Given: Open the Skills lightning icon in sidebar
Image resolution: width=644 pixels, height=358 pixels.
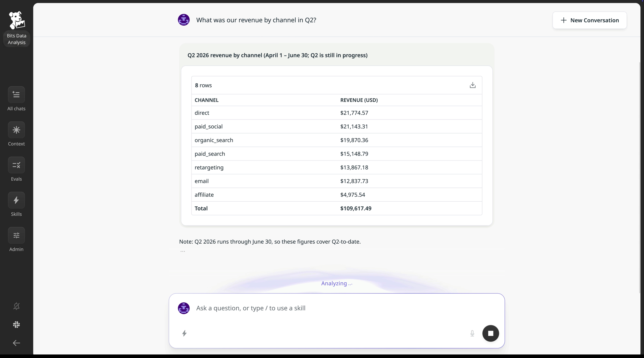Looking at the screenshot, I should pos(16,200).
